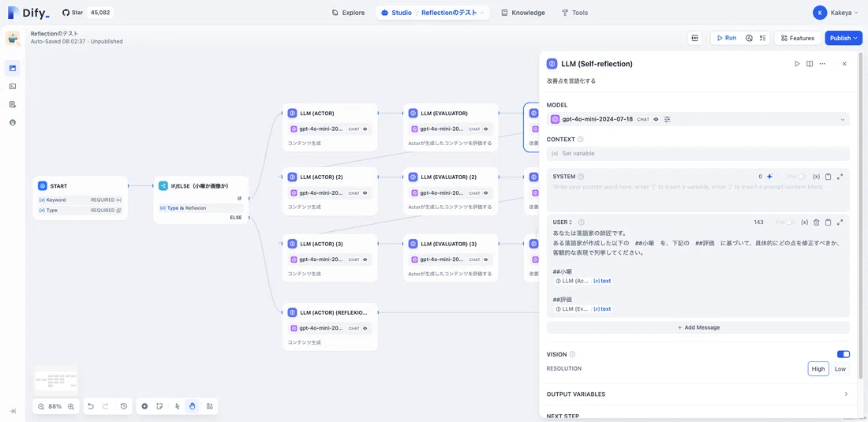Zoom in the workflow canvas
868x422 pixels.
71,406
